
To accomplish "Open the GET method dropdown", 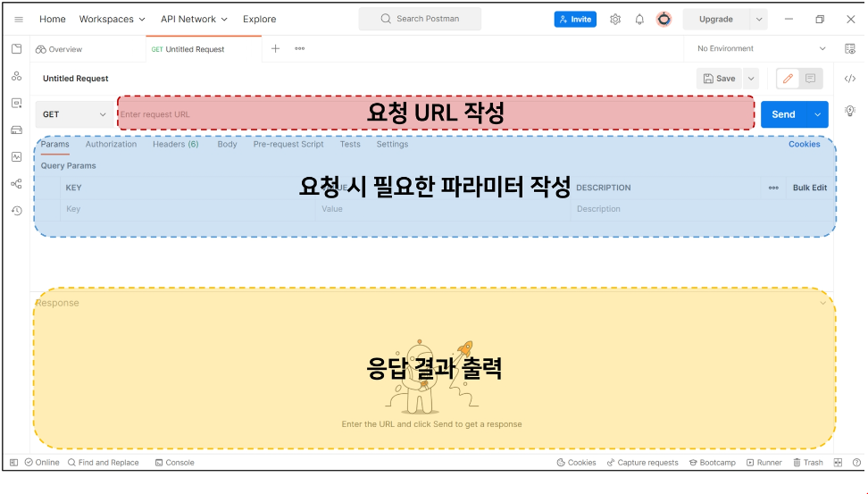I will coord(73,114).
